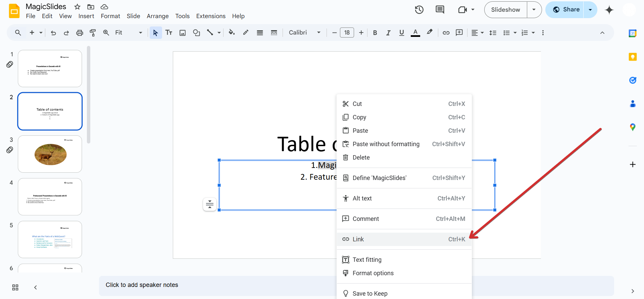Toggle underline formatting

coord(401,33)
